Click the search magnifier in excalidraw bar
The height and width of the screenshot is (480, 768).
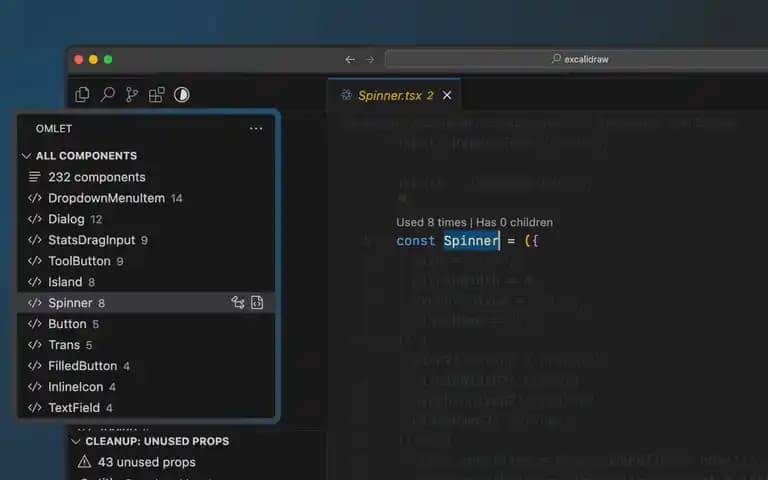[x=556, y=59]
